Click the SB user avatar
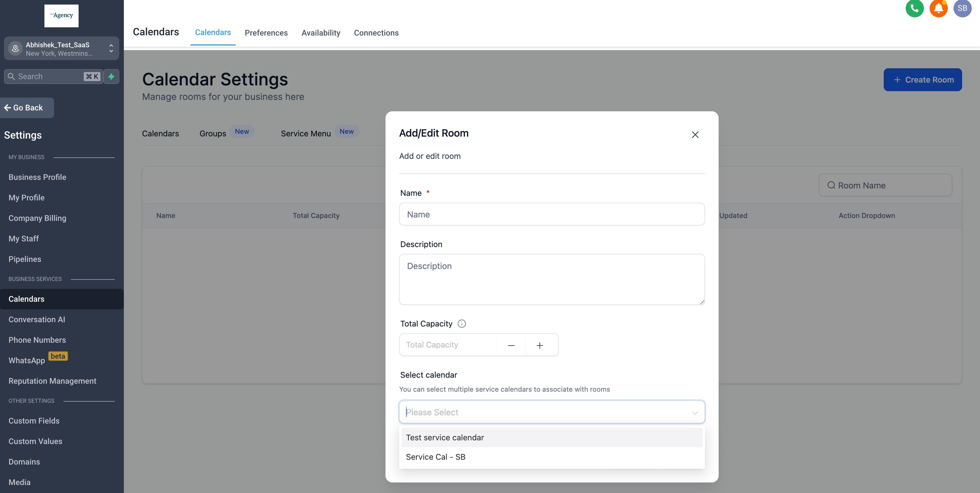The image size is (980, 493). point(962,8)
